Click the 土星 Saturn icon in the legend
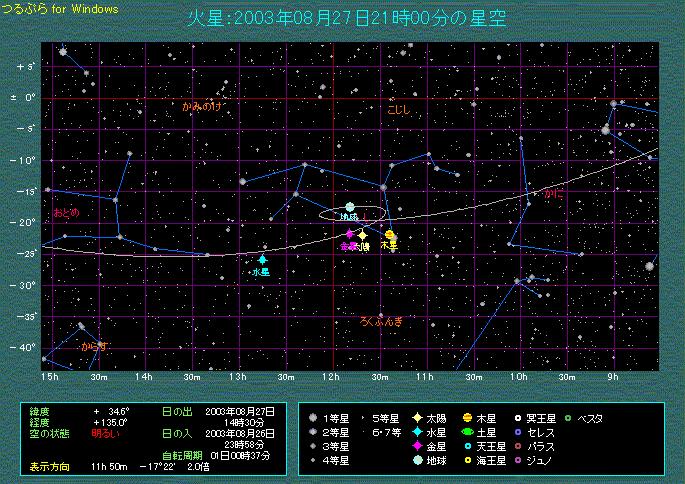 point(466,432)
